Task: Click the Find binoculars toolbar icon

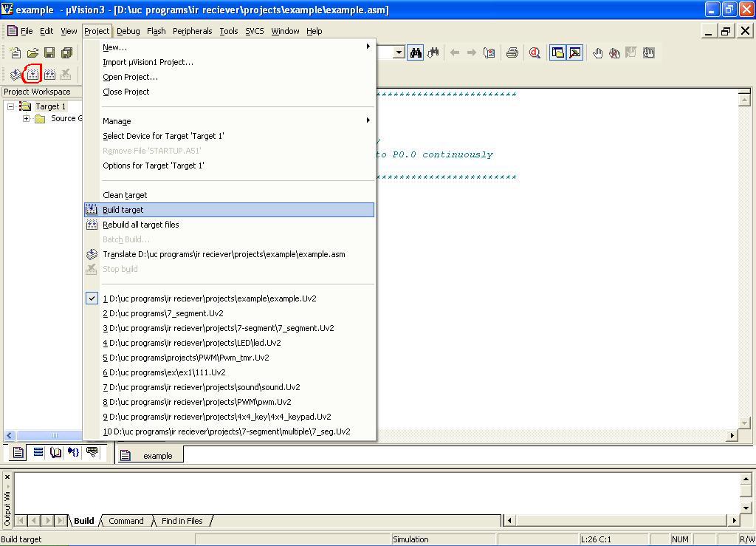Action: (x=416, y=52)
